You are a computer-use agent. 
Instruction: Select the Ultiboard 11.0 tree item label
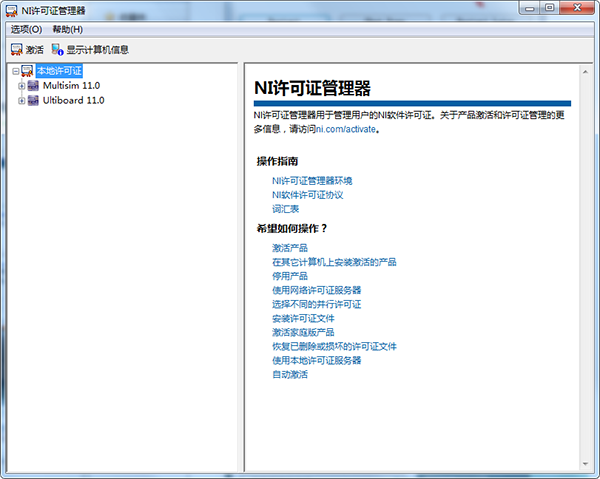[73, 100]
